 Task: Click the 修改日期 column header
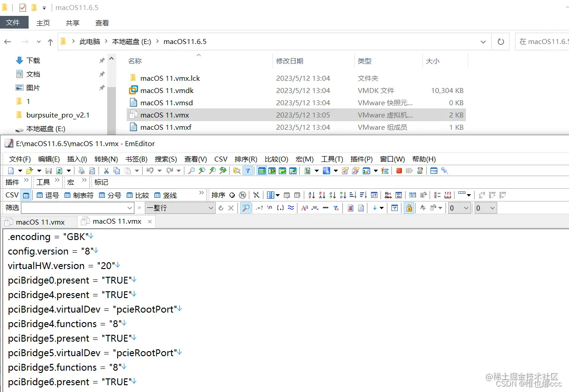coord(290,61)
